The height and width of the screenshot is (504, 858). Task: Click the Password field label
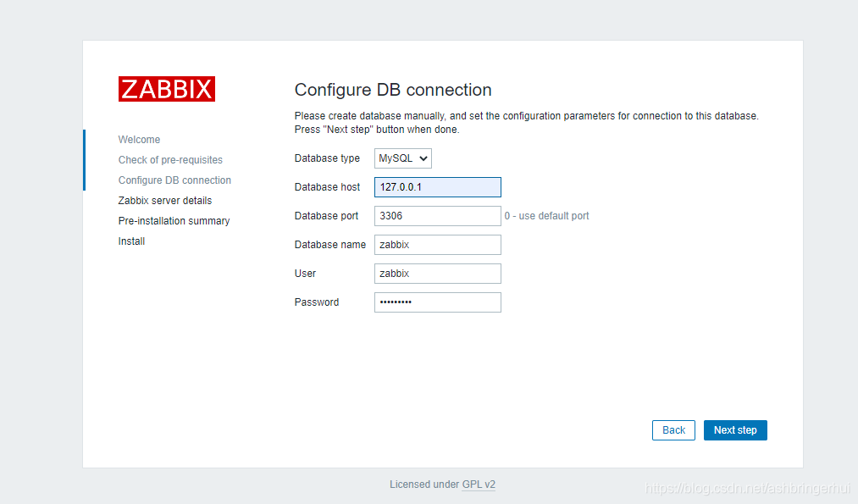pos(316,302)
